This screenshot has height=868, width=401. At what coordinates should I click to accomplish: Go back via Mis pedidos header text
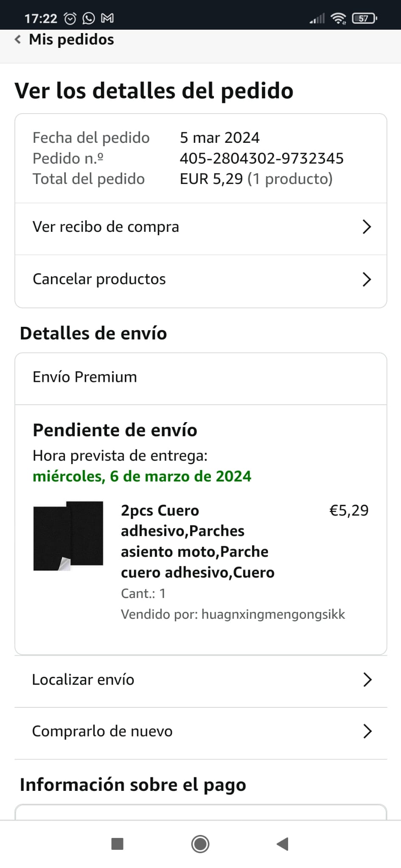[71, 40]
